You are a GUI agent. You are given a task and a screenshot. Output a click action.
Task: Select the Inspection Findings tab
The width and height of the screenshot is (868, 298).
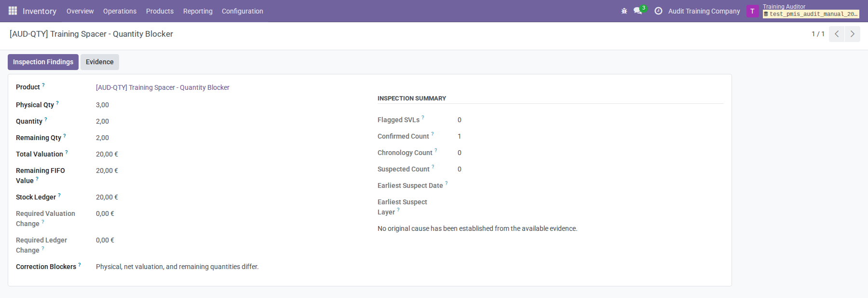43,62
